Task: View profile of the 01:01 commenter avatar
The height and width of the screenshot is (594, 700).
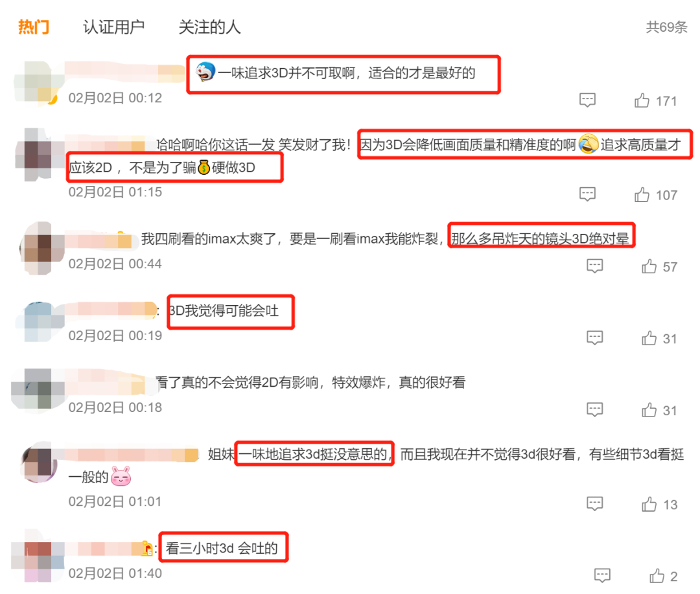Action: [40, 462]
